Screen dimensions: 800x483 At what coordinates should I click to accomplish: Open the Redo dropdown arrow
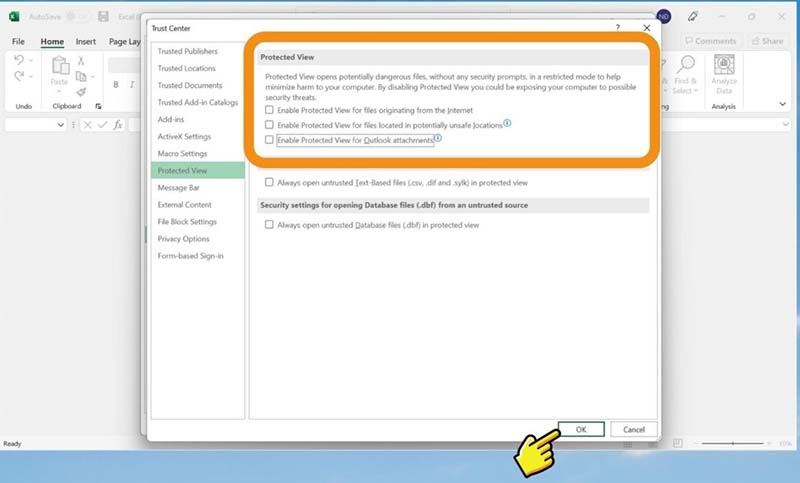(31, 77)
